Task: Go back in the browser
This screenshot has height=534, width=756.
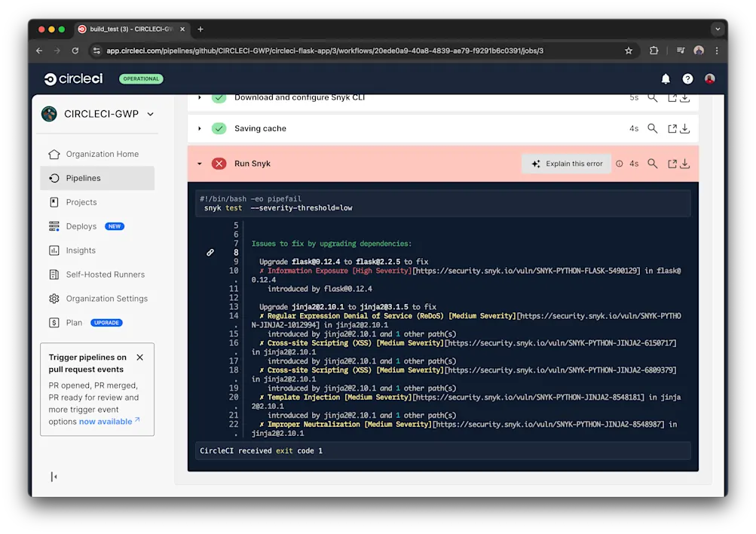Action: (39, 51)
